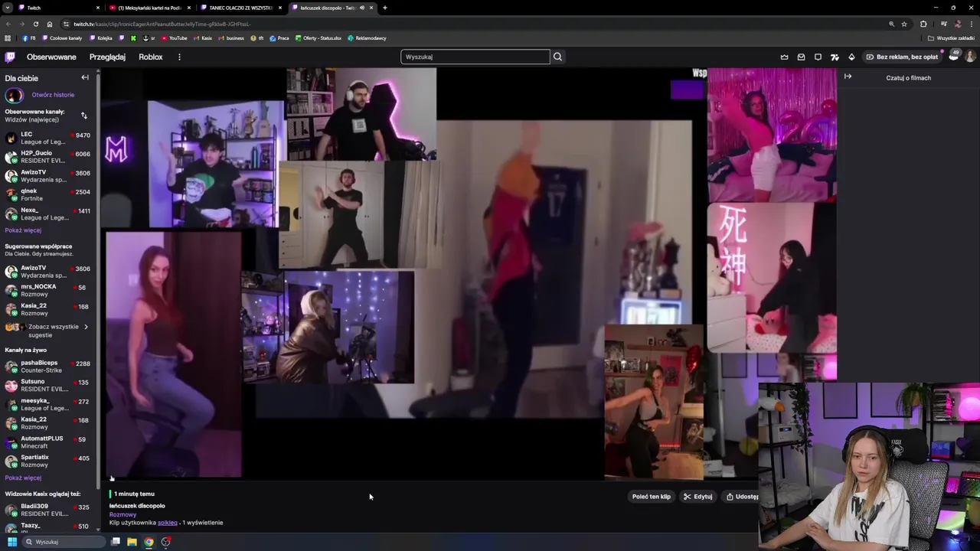
Task: Reload the page in browser
Action: click(x=35, y=24)
